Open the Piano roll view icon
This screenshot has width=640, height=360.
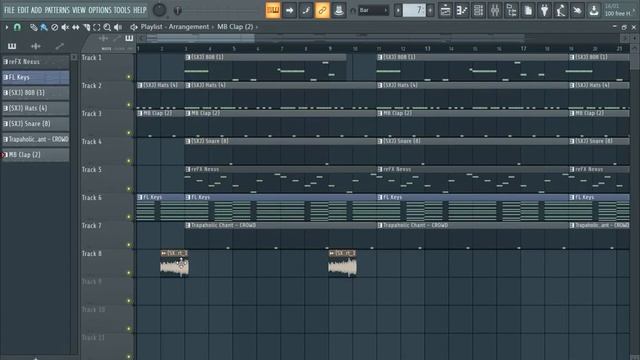coord(462,10)
